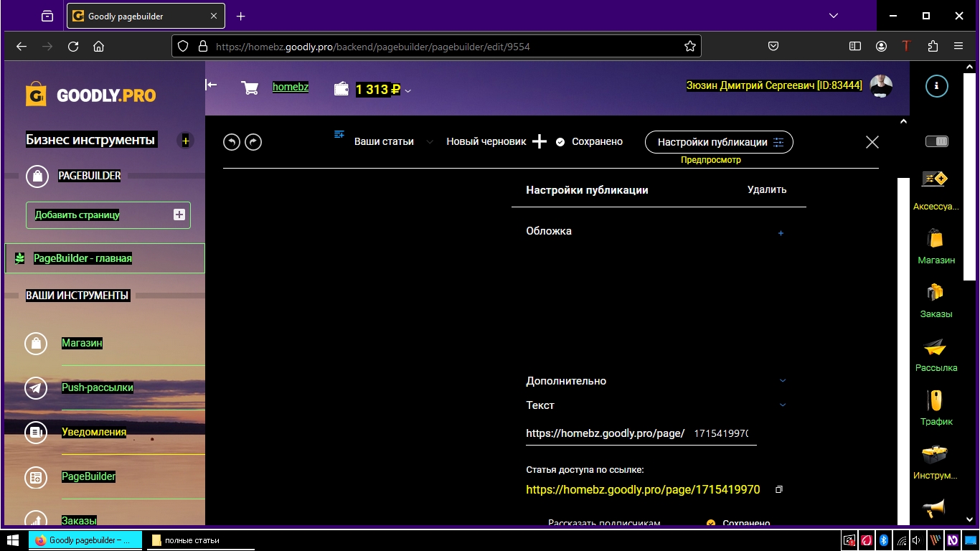Click the editor vertical scrollbar
Image resolution: width=980 pixels, height=551 pixels.
tap(903, 352)
